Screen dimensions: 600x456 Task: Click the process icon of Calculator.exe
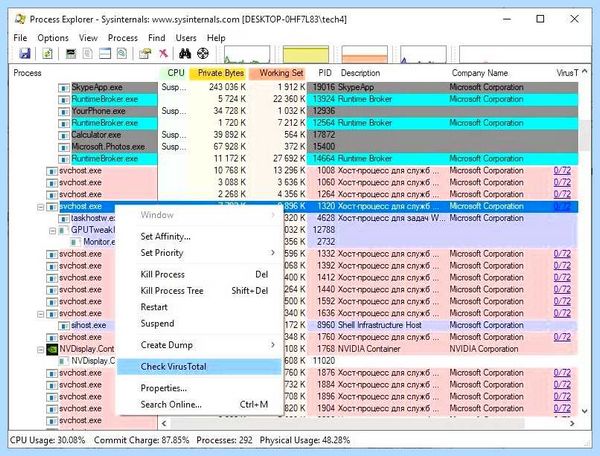click(64, 135)
